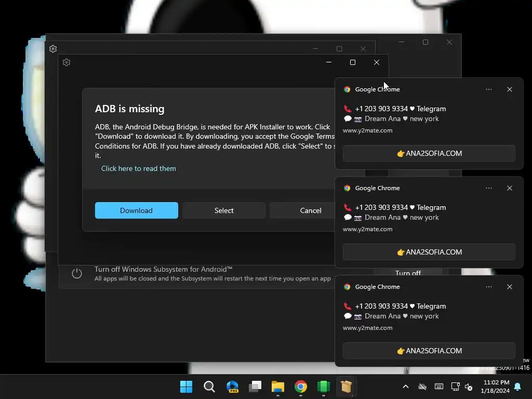532x399 pixels.
Task: Click the power icon beside Turn off Windows Subsystem
Action: click(x=77, y=273)
